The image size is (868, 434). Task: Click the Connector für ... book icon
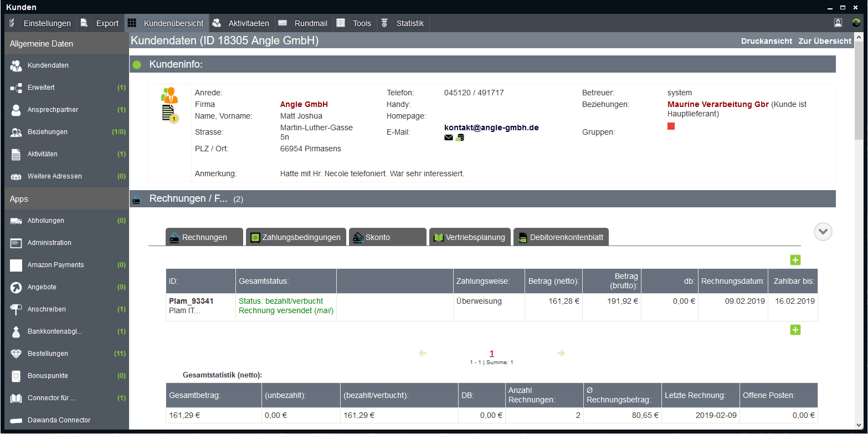pos(16,398)
